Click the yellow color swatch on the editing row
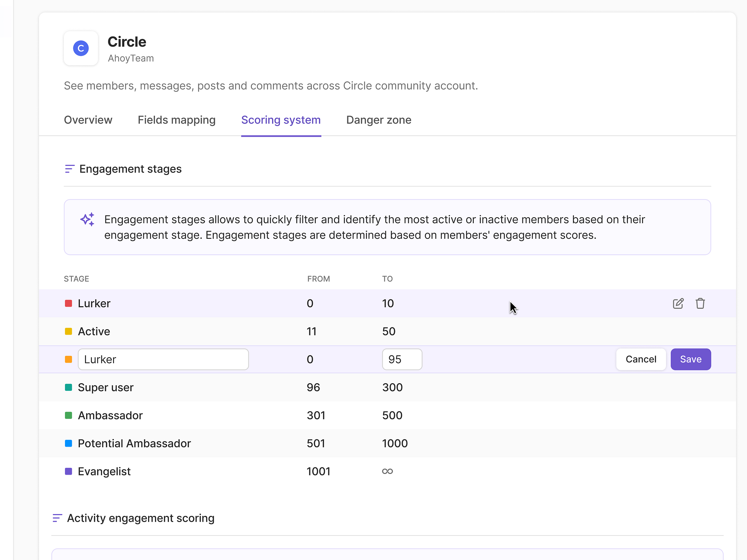This screenshot has height=560, width=747. tap(68, 359)
